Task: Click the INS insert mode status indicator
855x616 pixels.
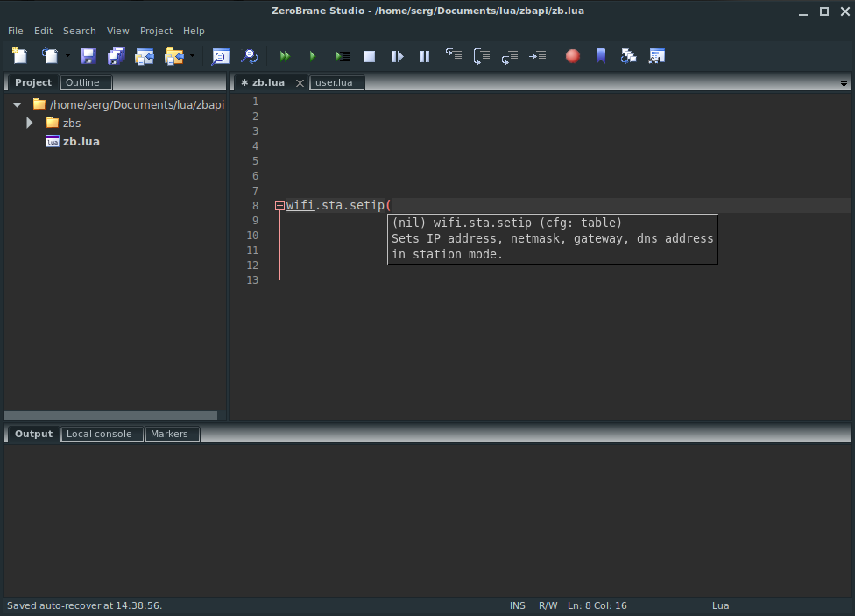Action: pyautogui.click(x=518, y=605)
